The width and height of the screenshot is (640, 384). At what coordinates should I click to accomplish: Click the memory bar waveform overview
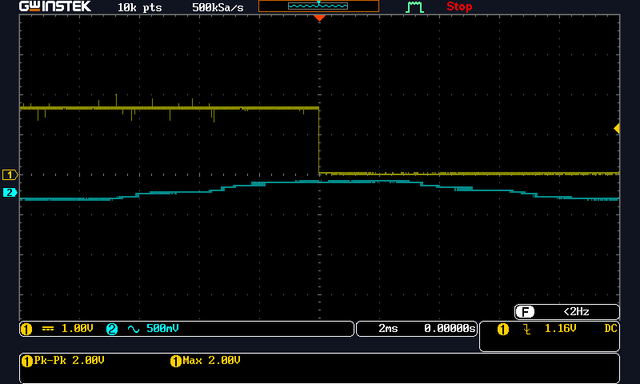coord(318,6)
